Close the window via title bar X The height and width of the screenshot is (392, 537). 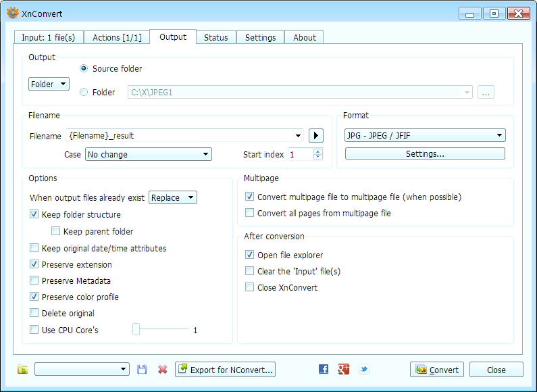pos(519,14)
